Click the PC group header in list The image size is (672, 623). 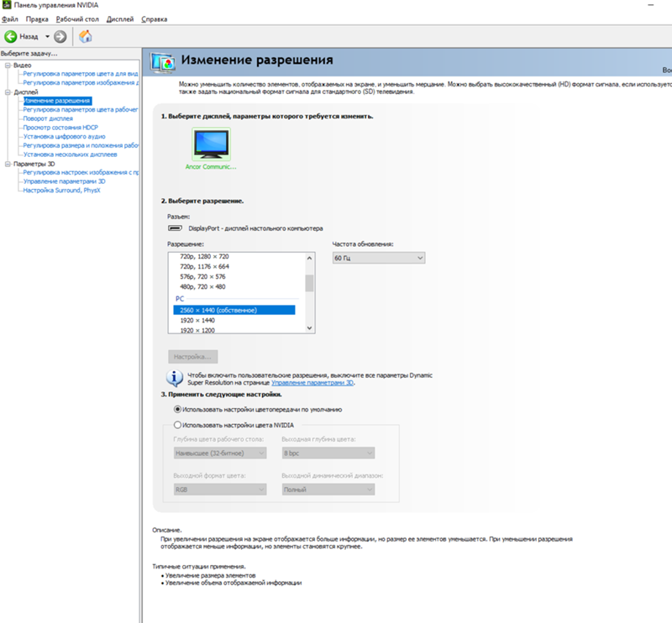click(x=180, y=299)
